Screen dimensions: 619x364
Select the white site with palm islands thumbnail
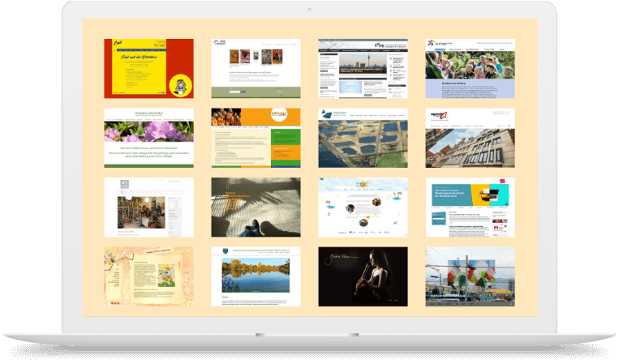(363, 208)
